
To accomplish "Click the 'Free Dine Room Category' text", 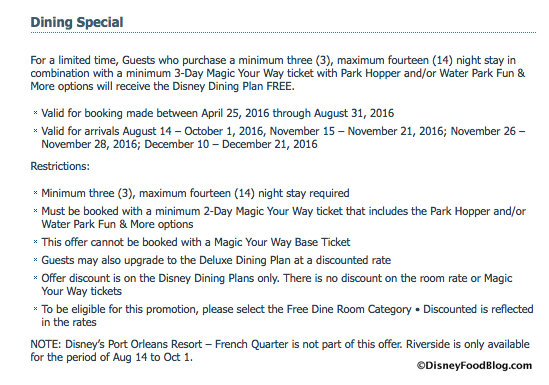I will [349, 309].
